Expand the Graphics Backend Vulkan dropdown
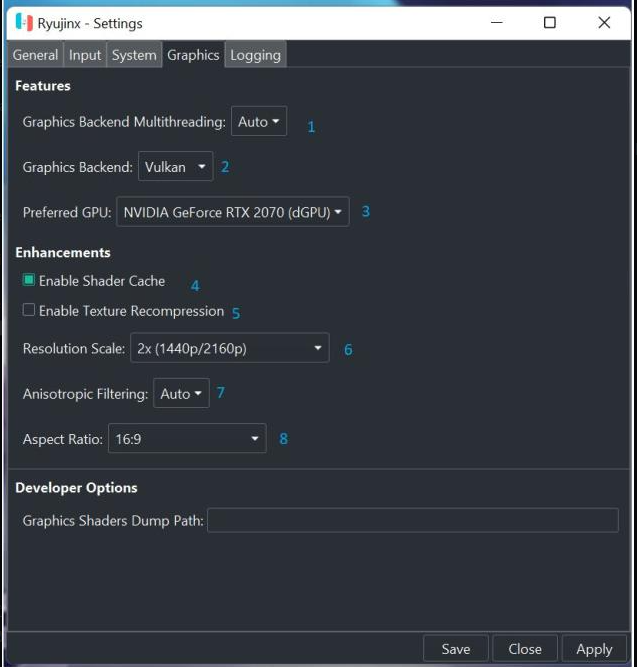This screenshot has height=667, width=637. coord(175,167)
